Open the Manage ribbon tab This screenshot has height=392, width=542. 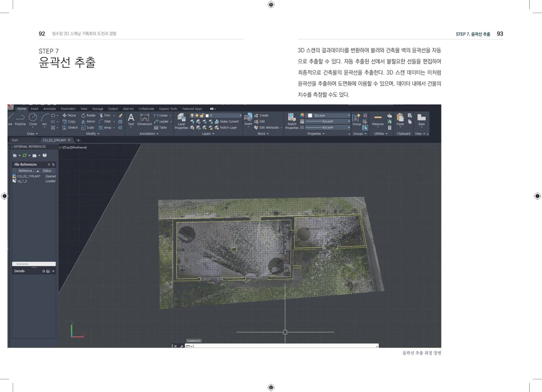98,109
